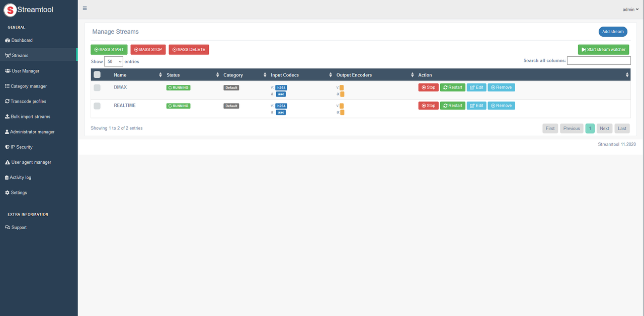Viewport: 644px width, 316px height.
Task: Open the show entries dropdown
Action: (114, 61)
